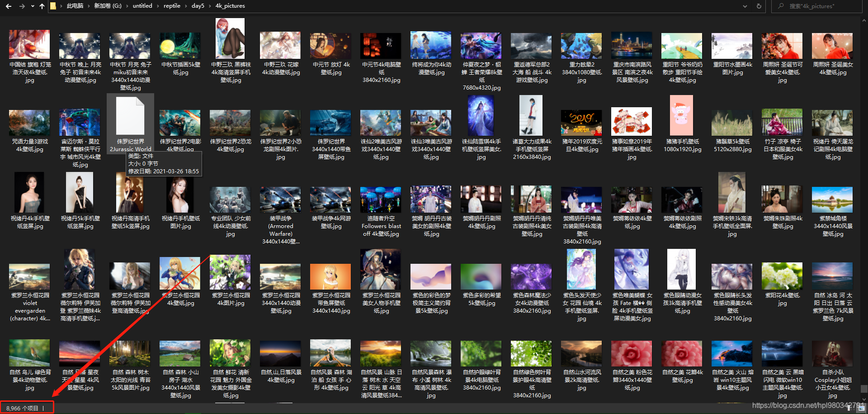Select 猪鬃草5k壁纸 5120x2880.jpg thumbnail
Viewport: 868px width, 414px height.
732,123
